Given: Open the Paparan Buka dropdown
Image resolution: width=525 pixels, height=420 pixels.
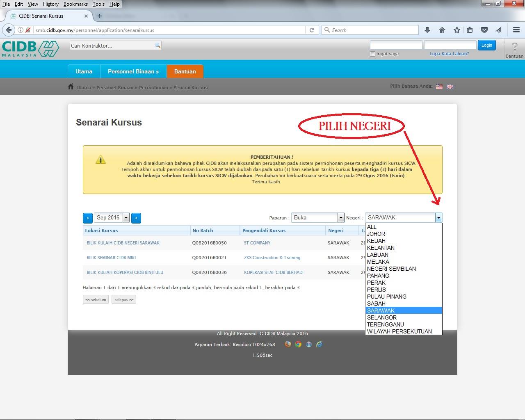Looking at the screenshot, I should pyautogui.click(x=318, y=218).
